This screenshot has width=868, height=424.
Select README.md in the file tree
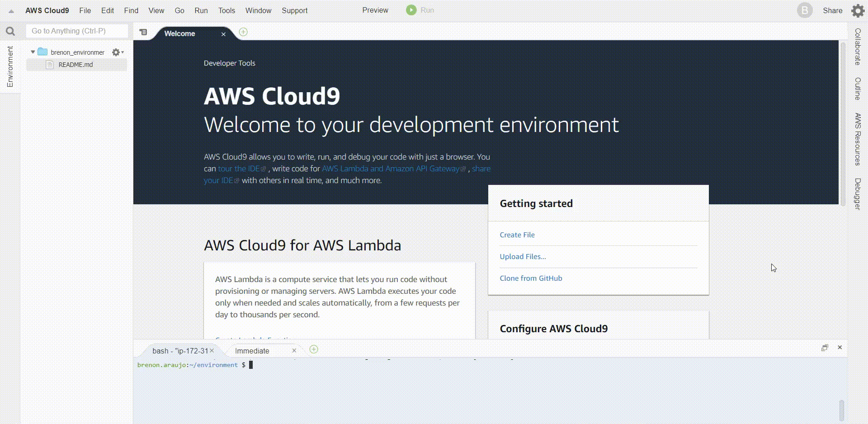pos(75,65)
